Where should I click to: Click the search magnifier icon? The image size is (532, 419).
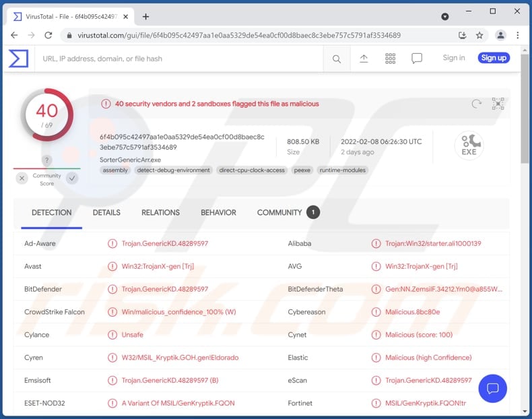click(337, 59)
